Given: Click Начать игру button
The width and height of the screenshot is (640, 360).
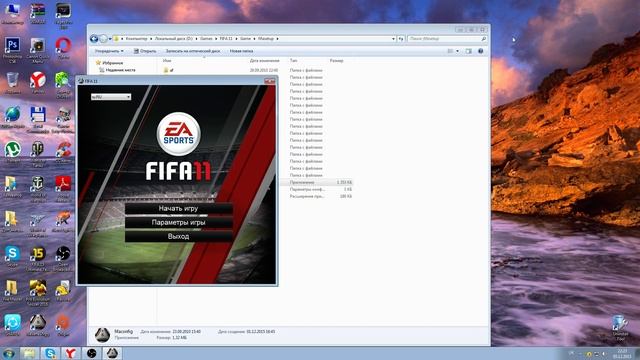Looking at the screenshot, I should [x=178, y=209].
